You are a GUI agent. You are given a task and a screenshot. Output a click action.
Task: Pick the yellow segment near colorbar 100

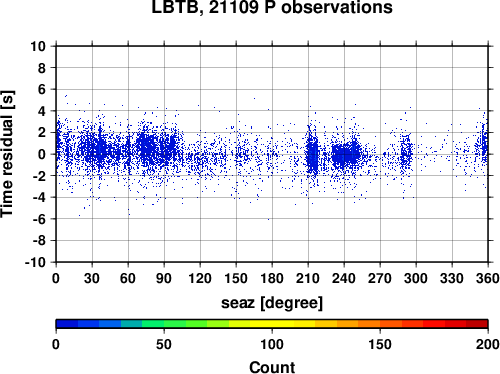(272, 324)
